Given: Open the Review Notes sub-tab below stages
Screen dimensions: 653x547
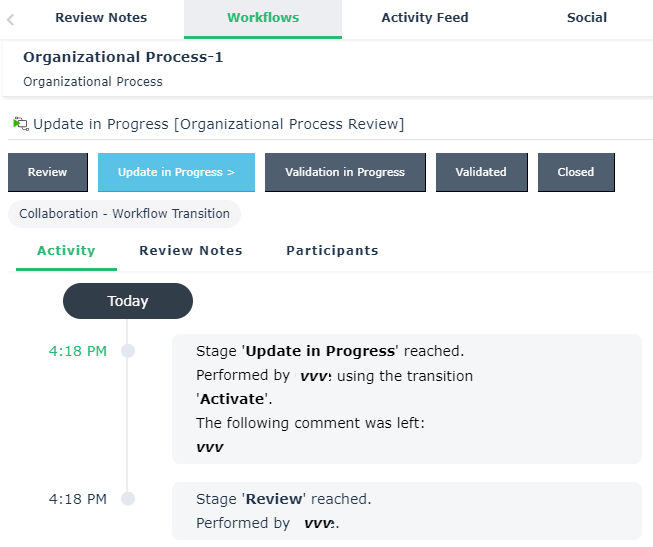Looking at the screenshot, I should pos(191,251).
